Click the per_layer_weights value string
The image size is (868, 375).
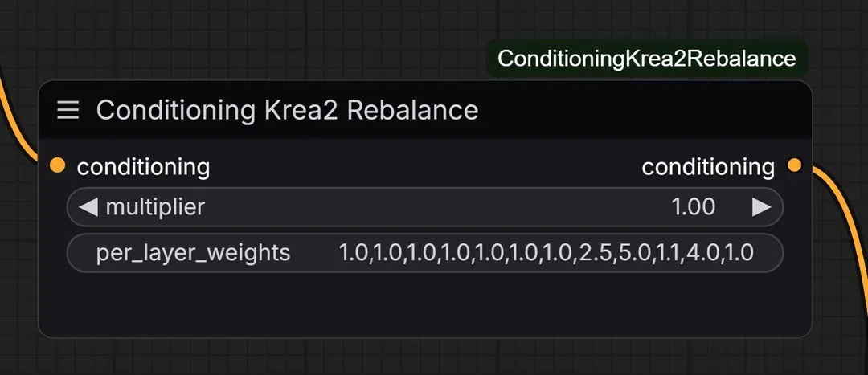546,253
